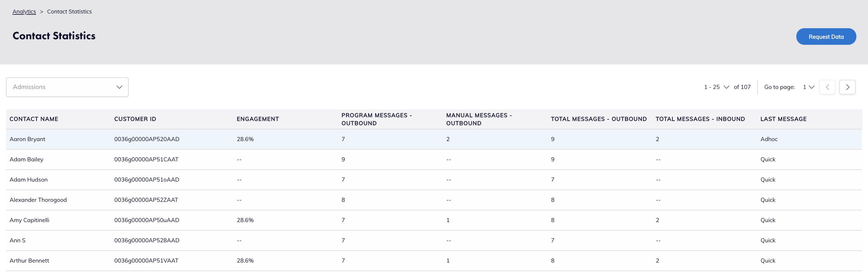
Task: Select the Aaron Bryant contact row
Action: (434, 139)
